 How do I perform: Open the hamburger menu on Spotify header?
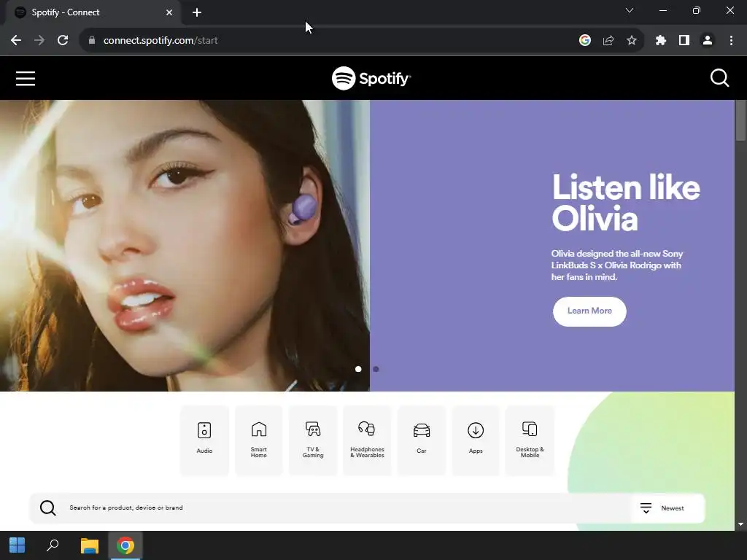click(26, 79)
